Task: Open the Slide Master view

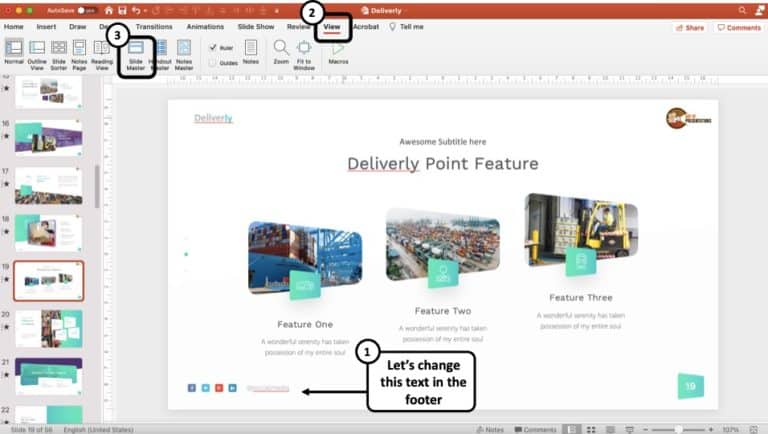Action: [x=136, y=55]
